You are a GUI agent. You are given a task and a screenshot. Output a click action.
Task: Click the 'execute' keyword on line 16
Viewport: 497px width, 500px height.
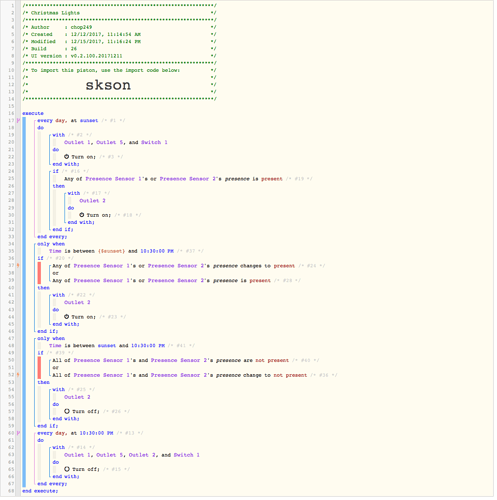[x=33, y=113]
